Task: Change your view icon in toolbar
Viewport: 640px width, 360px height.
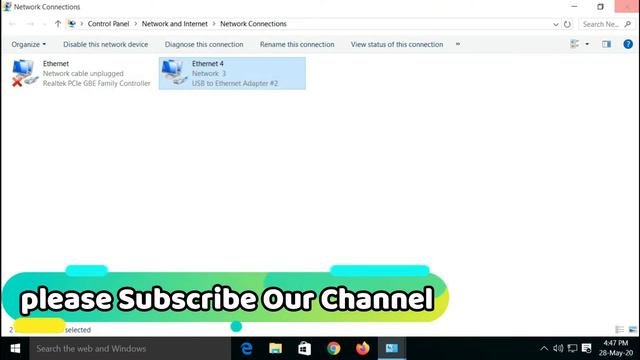Action: pyautogui.click(x=575, y=44)
